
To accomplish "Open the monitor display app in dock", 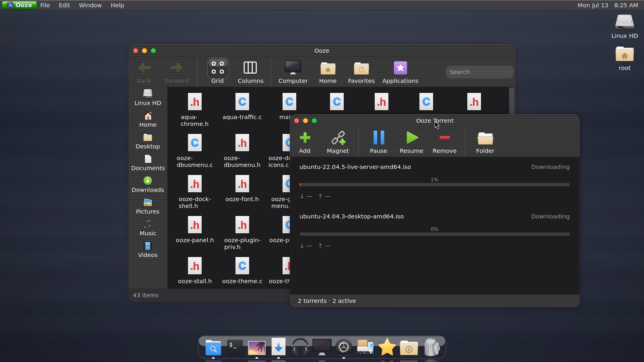I will tap(322, 348).
